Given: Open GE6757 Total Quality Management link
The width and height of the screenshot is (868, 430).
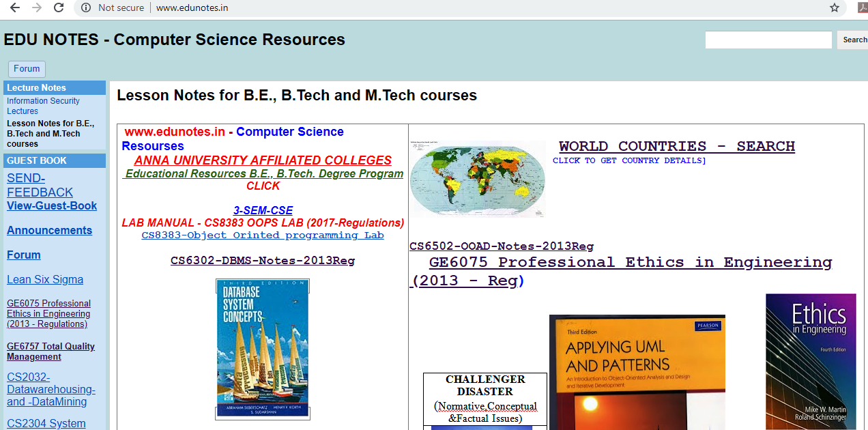Looking at the screenshot, I should (x=50, y=352).
